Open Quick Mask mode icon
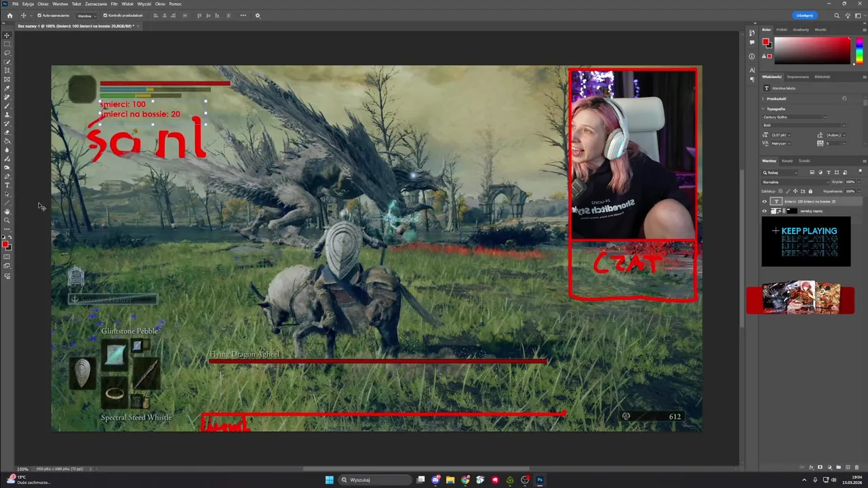Viewport: 868px width, 488px height. [x=7, y=256]
